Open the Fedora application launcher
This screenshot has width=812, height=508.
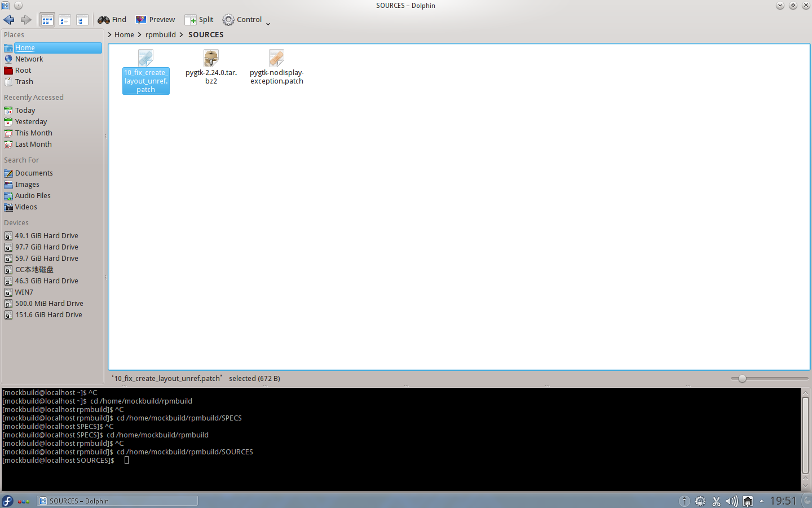coord(7,501)
